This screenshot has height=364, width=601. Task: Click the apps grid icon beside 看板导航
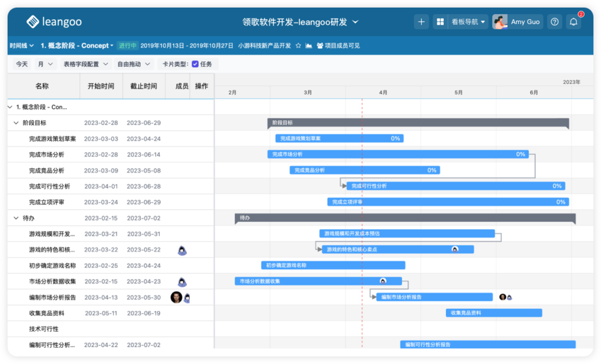(440, 21)
